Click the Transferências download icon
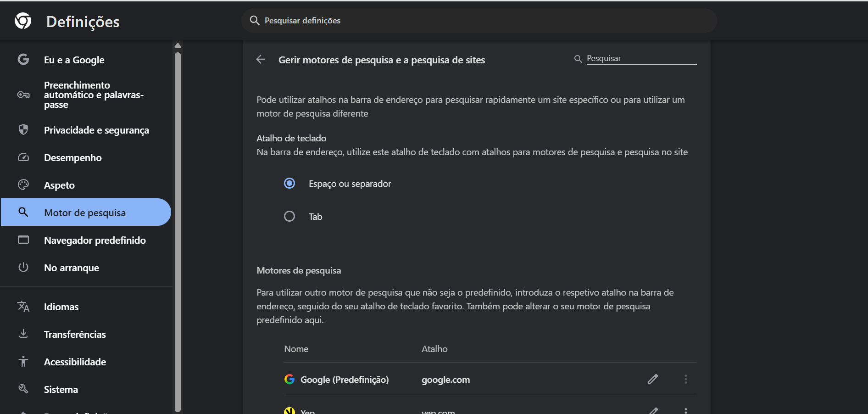Image resolution: width=868 pixels, height=414 pixels. click(23, 334)
